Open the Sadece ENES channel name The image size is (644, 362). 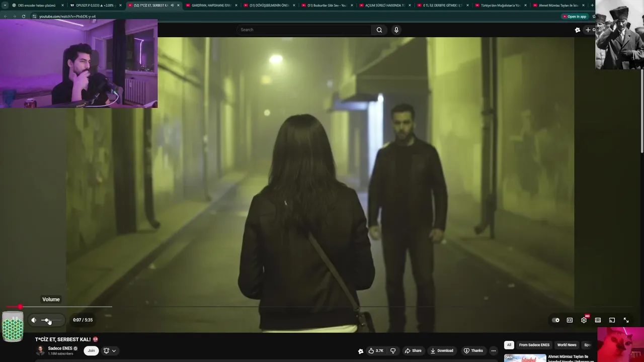[60, 348]
